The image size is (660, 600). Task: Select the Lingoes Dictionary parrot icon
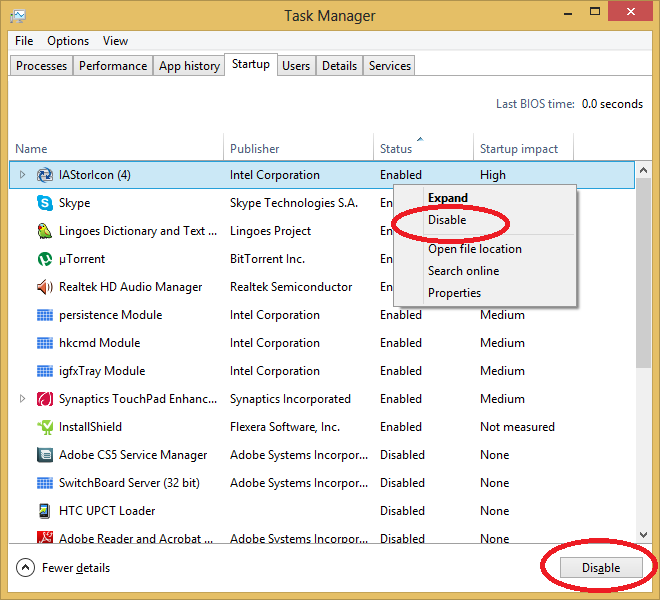44,231
